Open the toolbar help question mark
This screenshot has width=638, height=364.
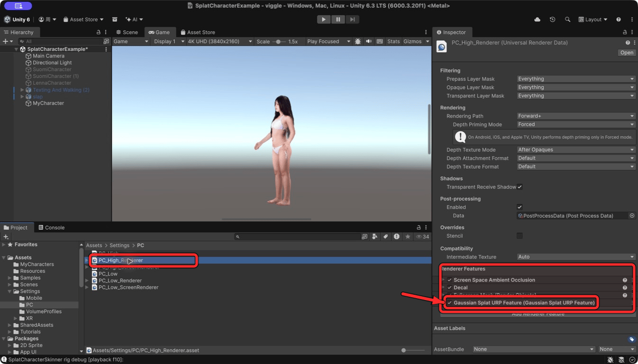coord(618,19)
